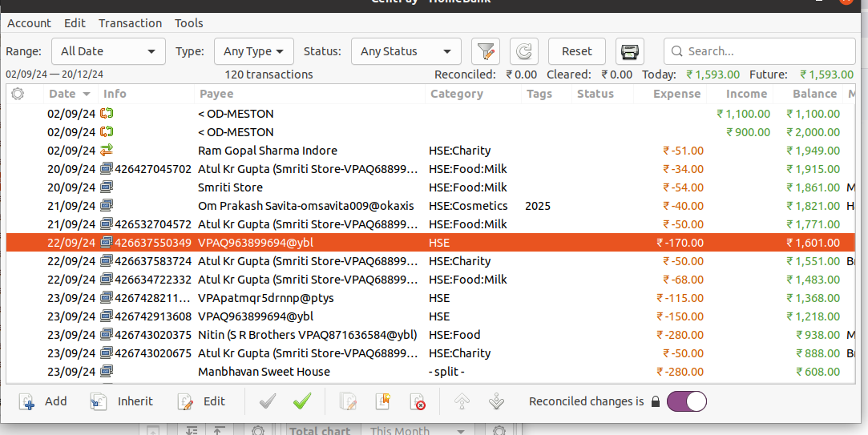This screenshot has width=868, height=435.
Task: Click the Inherit transaction button
Action: [121, 401]
